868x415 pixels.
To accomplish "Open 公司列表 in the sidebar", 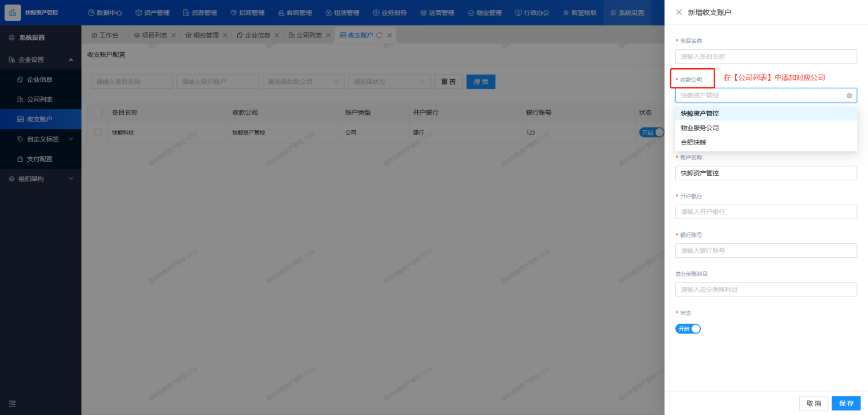I will [x=41, y=99].
